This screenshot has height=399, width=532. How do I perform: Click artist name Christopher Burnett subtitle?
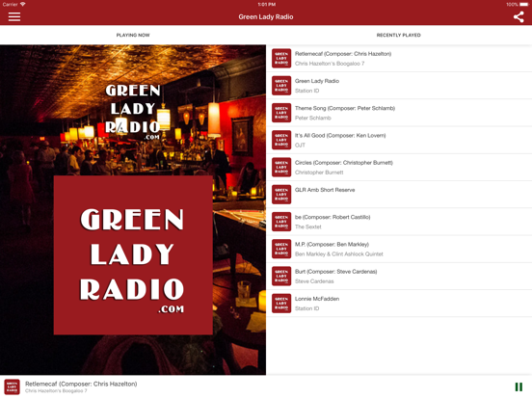coord(319,173)
